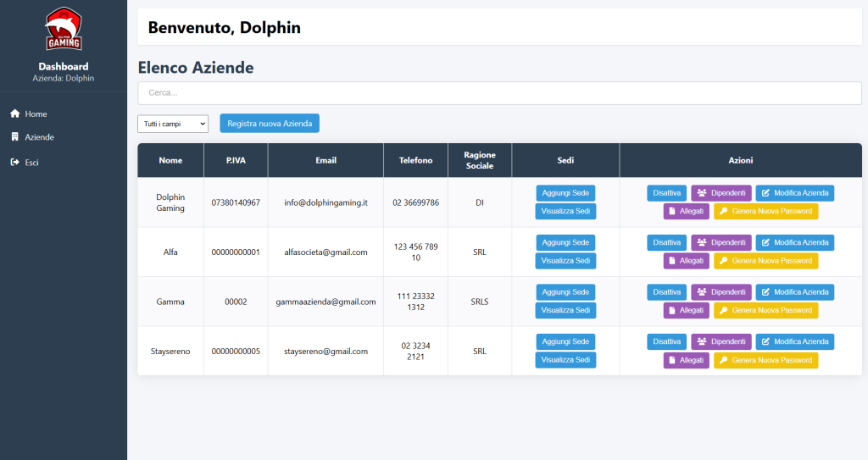Click phone number 02 36699786
This screenshot has width=868, height=460.
[x=415, y=202]
